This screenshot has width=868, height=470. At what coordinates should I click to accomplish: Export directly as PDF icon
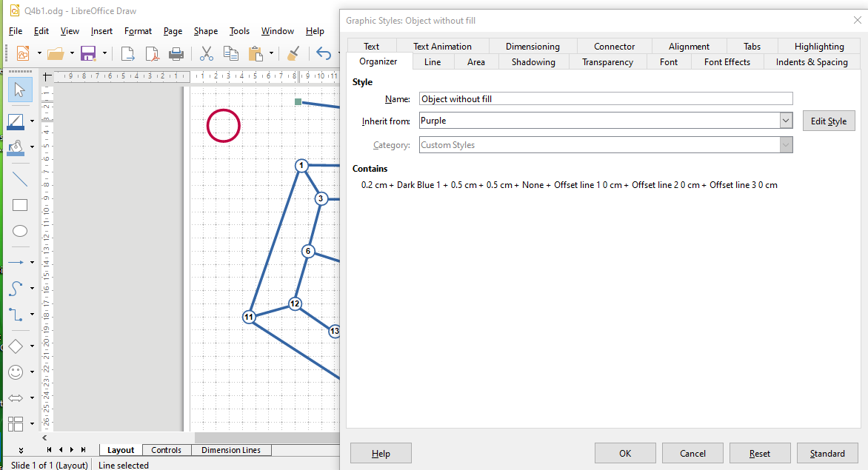pos(152,53)
